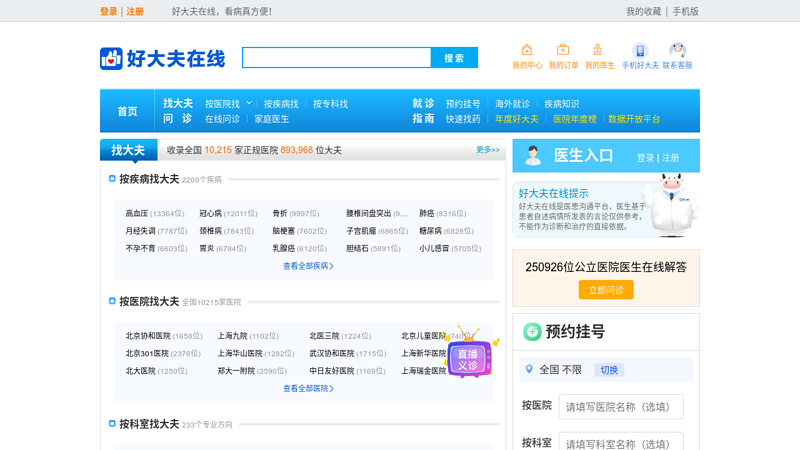Open 我的医生 doctor icon

(x=597, y=50)
